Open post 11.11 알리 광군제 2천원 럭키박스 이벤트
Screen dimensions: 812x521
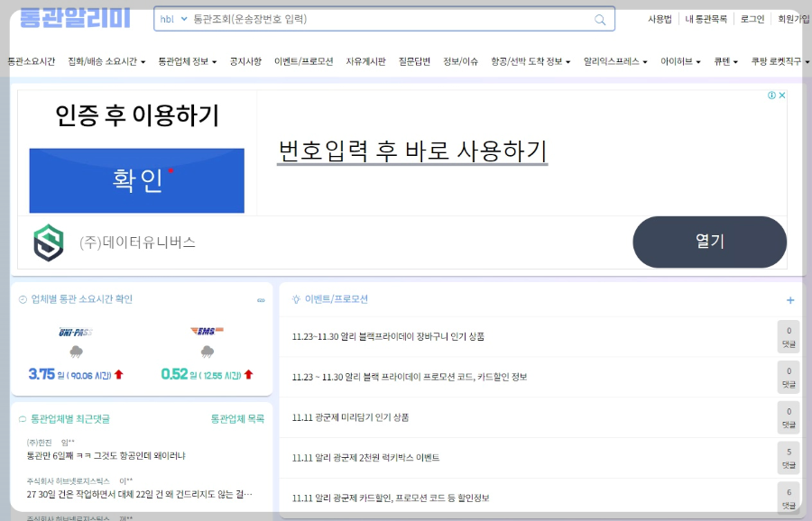[365, 457]
